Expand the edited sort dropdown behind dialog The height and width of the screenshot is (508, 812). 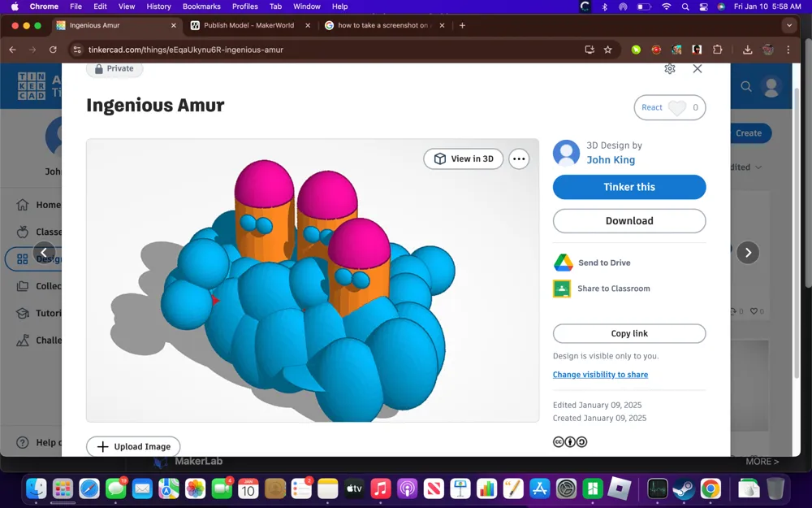click(x=746, y=167)
